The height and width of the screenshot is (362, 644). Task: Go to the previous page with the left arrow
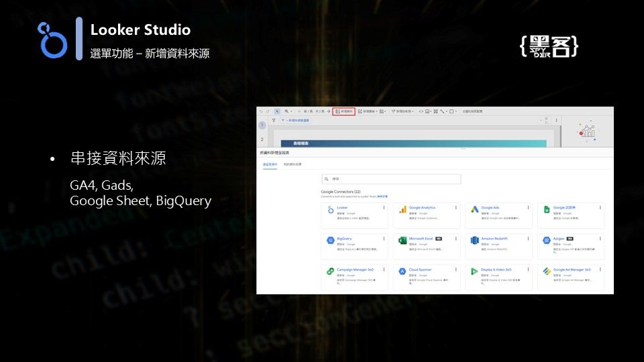point(299,111)
